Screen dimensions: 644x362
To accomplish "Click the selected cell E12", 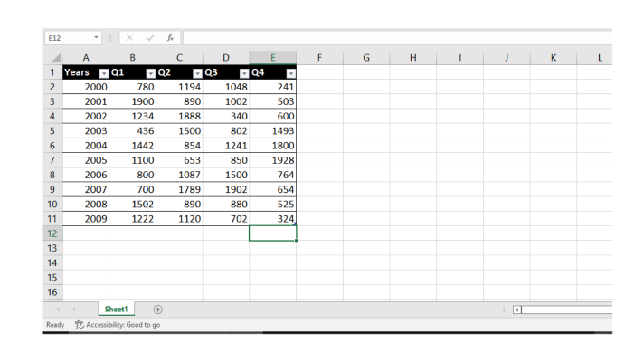I will pos(273,233).
